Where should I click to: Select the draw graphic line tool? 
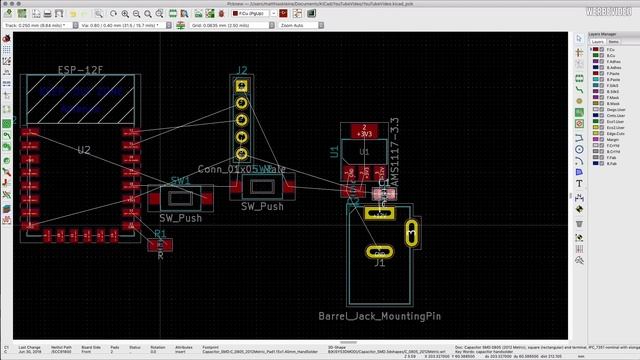point(579,138)
